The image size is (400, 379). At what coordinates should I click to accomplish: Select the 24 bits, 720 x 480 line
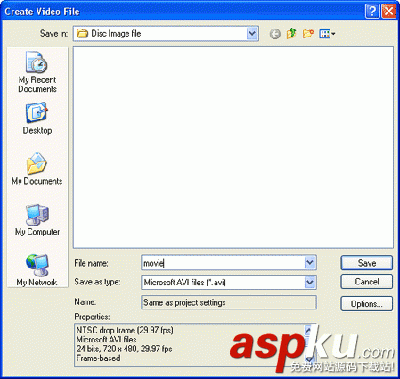click(x=124, y=349)
